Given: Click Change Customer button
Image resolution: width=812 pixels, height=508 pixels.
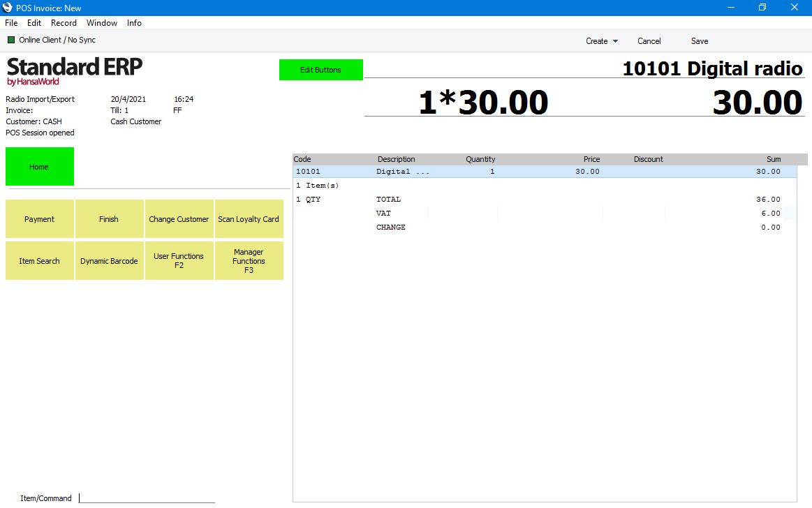Looking at the screenshot, I should 179,219.
